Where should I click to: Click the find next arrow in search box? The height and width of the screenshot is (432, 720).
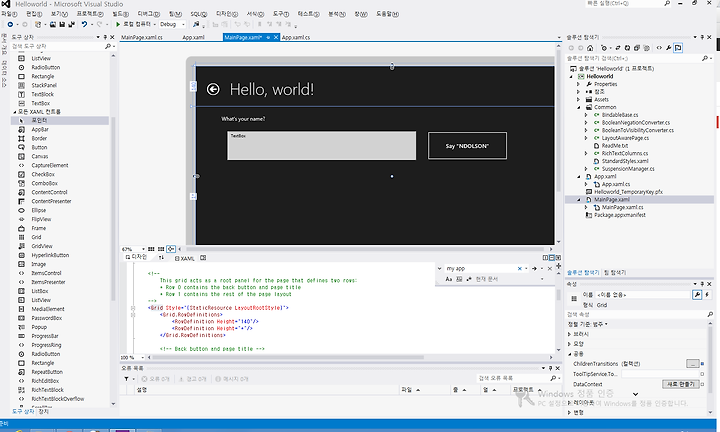coord(534,269)
